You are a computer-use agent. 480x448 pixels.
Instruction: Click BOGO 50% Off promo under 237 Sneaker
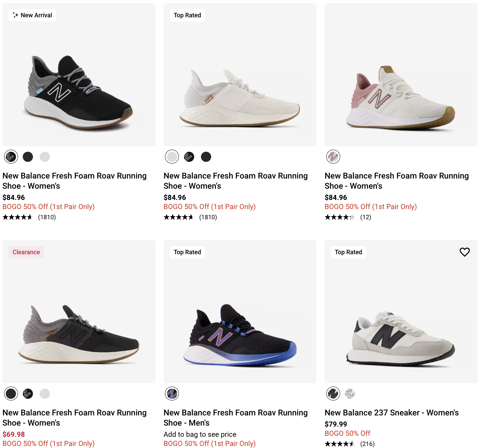tap(347, 433)
